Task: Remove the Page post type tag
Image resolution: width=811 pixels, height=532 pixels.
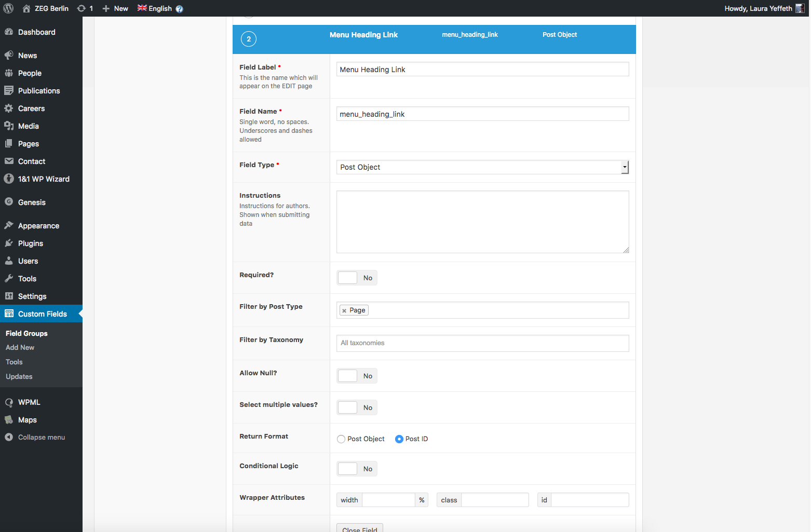Action: click(x=344, y=310)
